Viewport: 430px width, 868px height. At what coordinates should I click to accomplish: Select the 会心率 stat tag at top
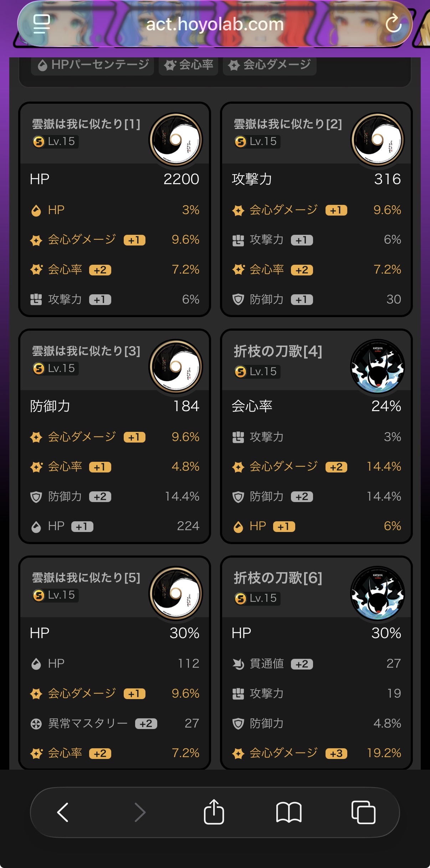tap(188, 65)
